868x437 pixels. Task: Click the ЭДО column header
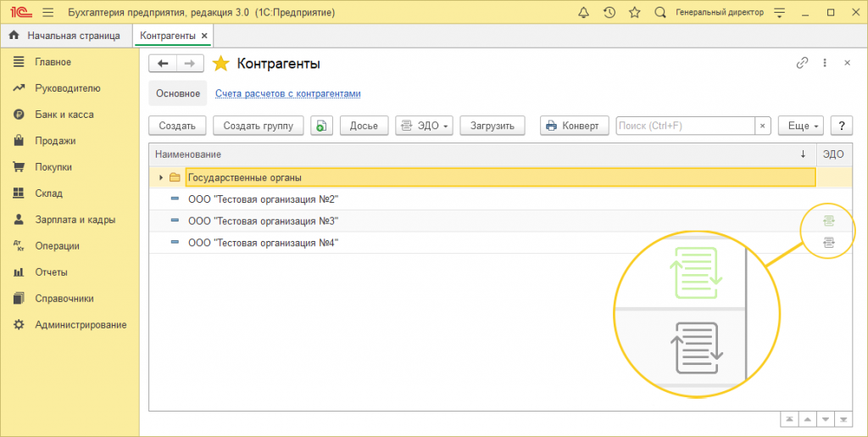[834, 154]
